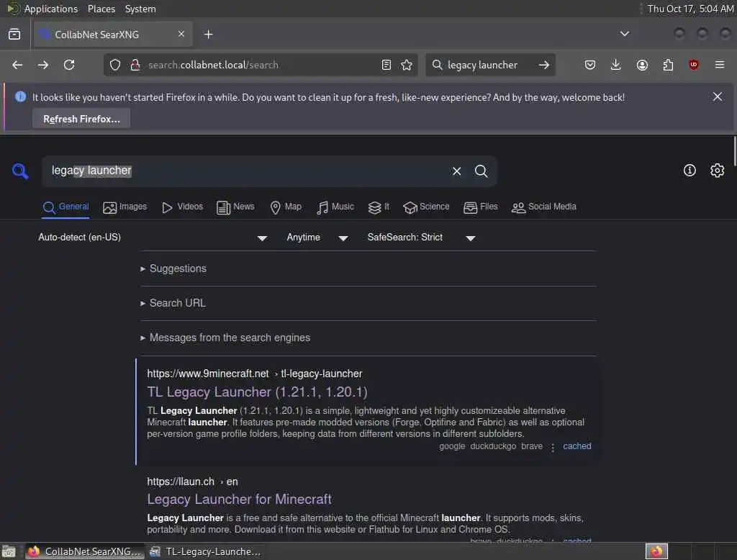Switch to TL-Legacy-Launcher taskbar window

205,551
